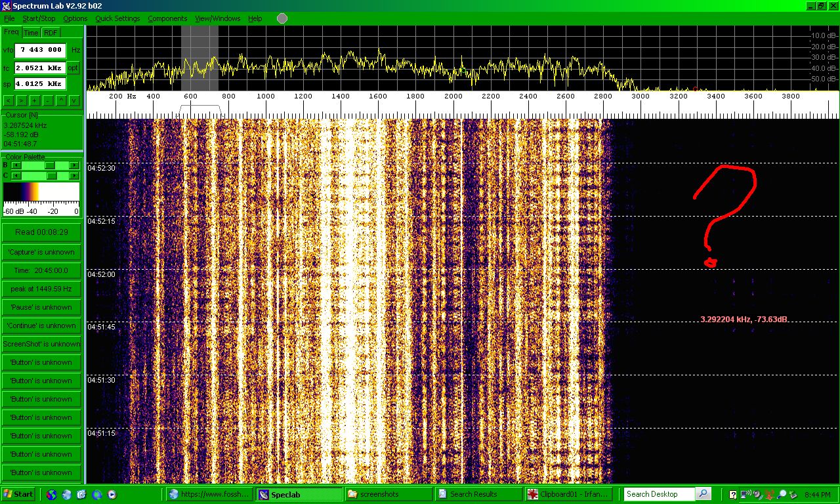Viewport: 840px width, 504px height.
Task: Click the gray status circle in menu bar
Action: point(282,18)
